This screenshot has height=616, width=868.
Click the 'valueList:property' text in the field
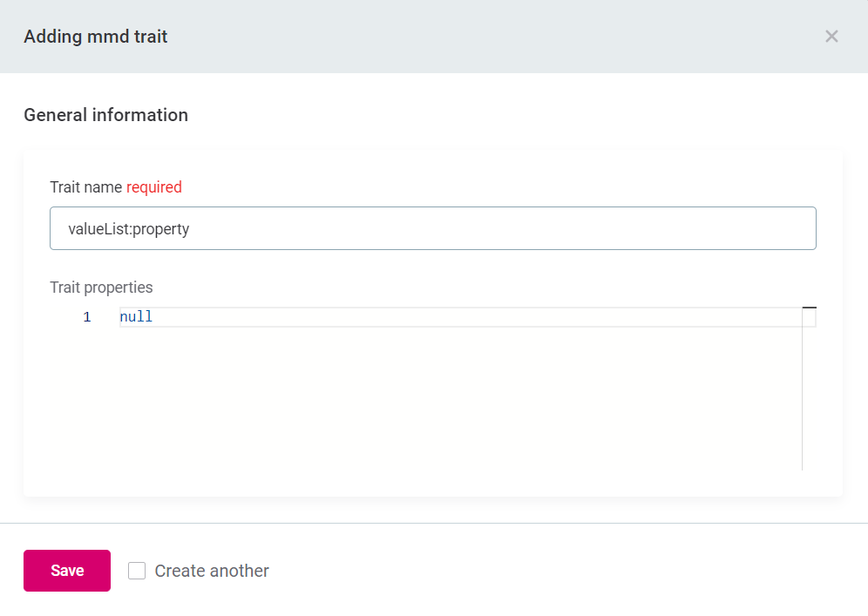[x=129, y=229]
